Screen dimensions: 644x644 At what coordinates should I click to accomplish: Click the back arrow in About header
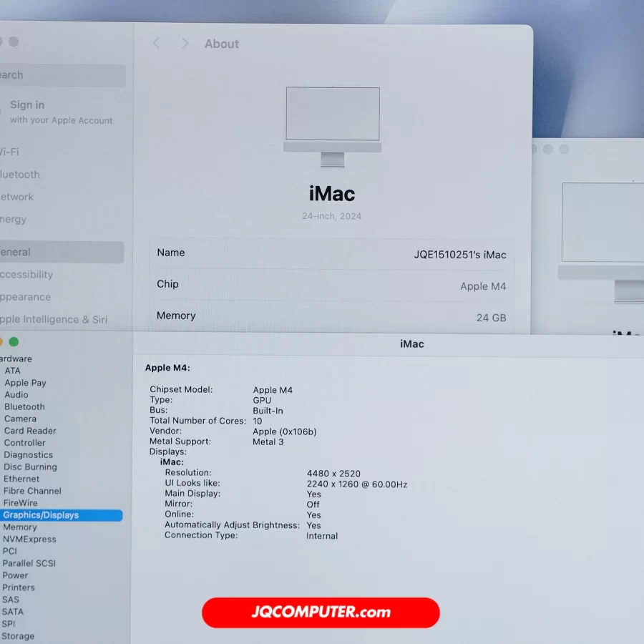click(x=156, y=44)
